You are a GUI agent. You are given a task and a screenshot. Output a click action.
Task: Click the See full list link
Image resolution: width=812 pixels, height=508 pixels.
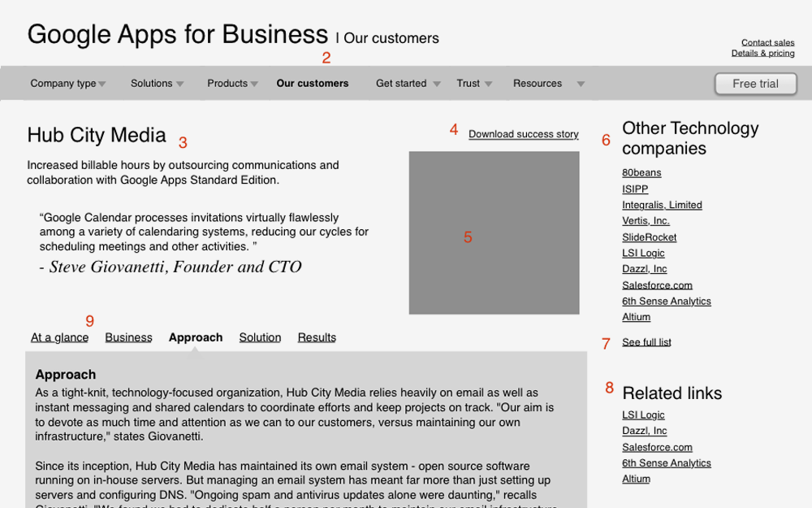(x=646, y=342)
